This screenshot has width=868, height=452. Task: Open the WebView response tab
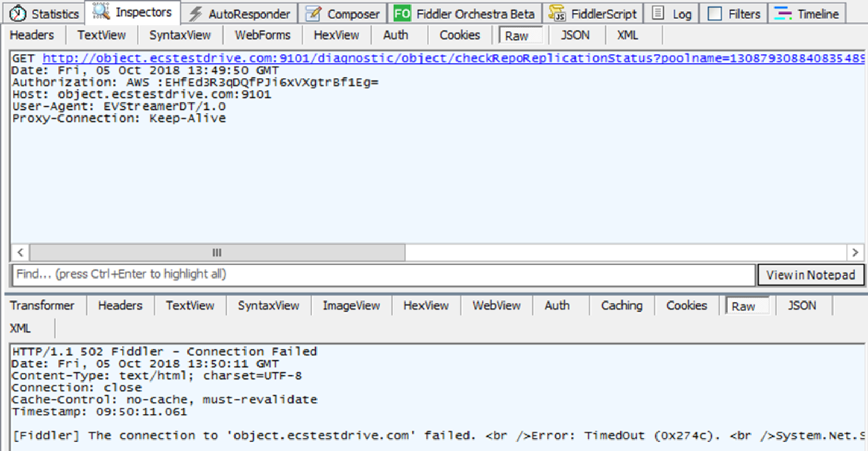(496, 306)
